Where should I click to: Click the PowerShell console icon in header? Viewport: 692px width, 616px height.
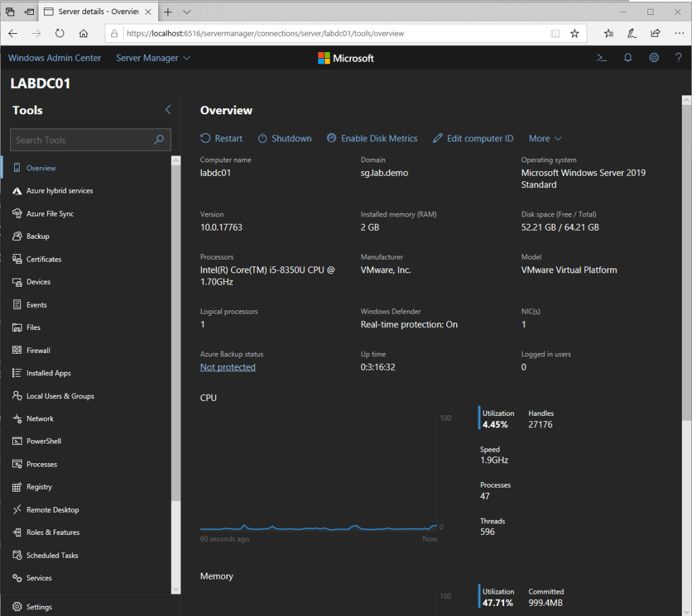coord(601,58)
